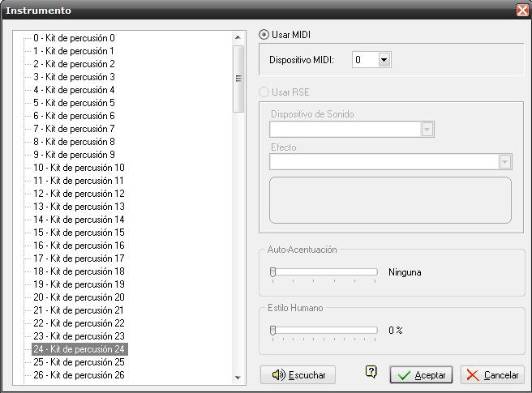
Task: Click the RSE effect description box
Action: (390, 200)
